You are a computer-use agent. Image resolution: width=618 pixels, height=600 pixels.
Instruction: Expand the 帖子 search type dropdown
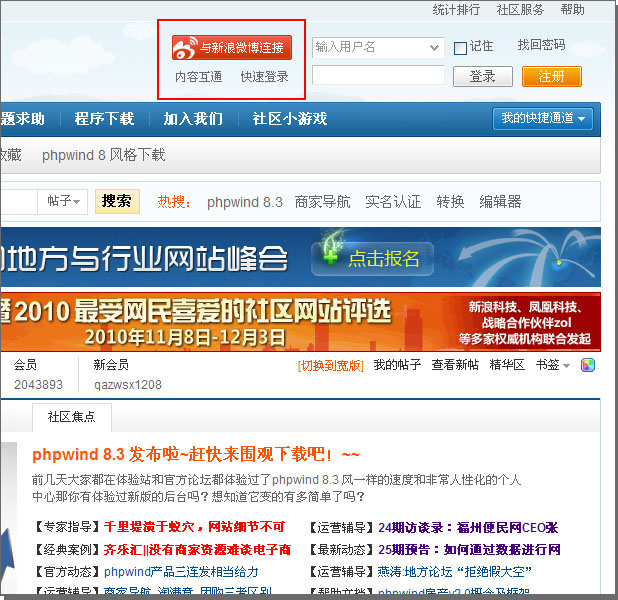click(63, 201)
